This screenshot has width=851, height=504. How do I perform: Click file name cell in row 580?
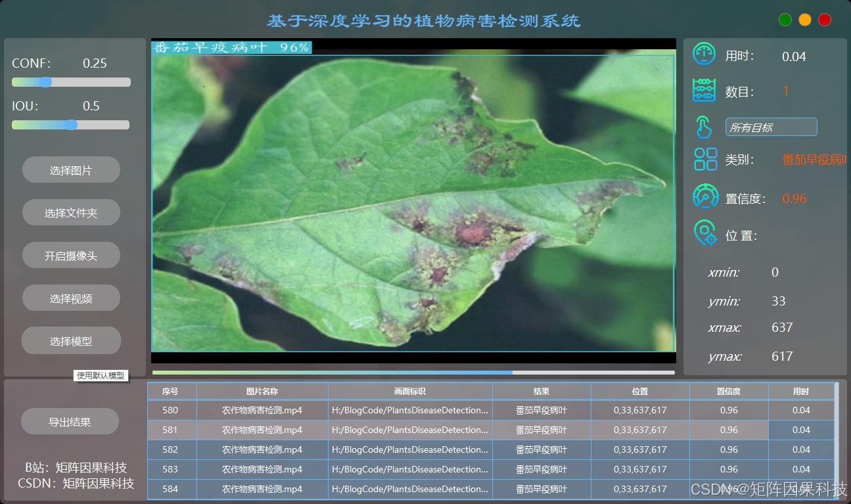(x=262, y=410)
